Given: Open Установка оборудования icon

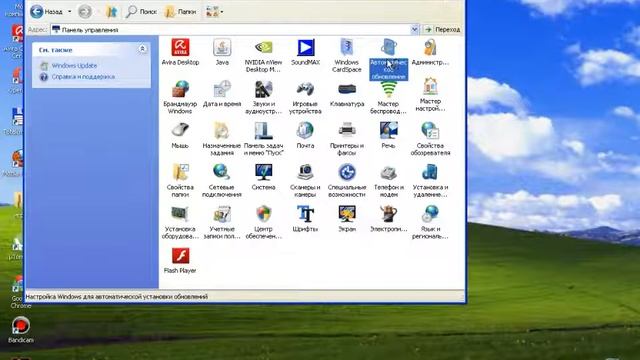Looking at the screenshot, I should click(x=180, y=222).
